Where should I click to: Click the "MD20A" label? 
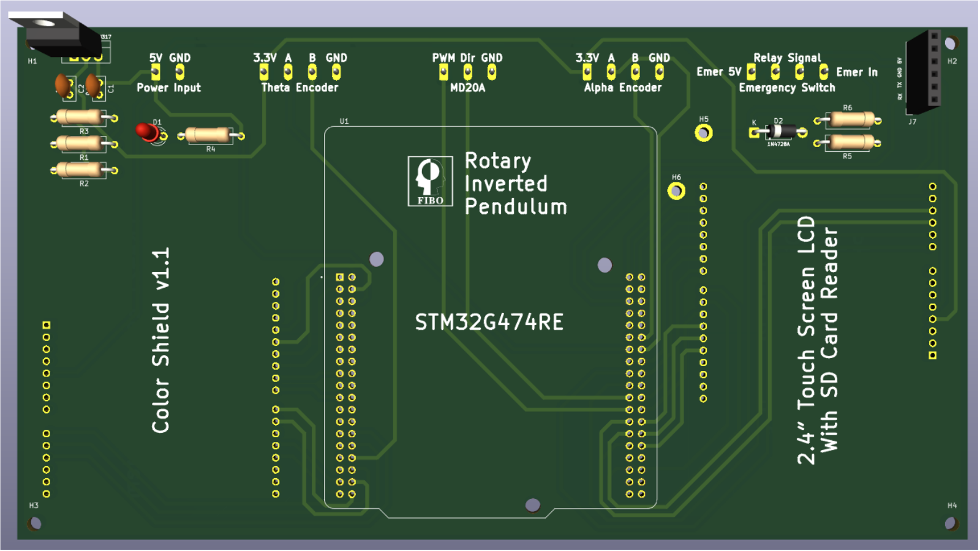tap(467, 88)
